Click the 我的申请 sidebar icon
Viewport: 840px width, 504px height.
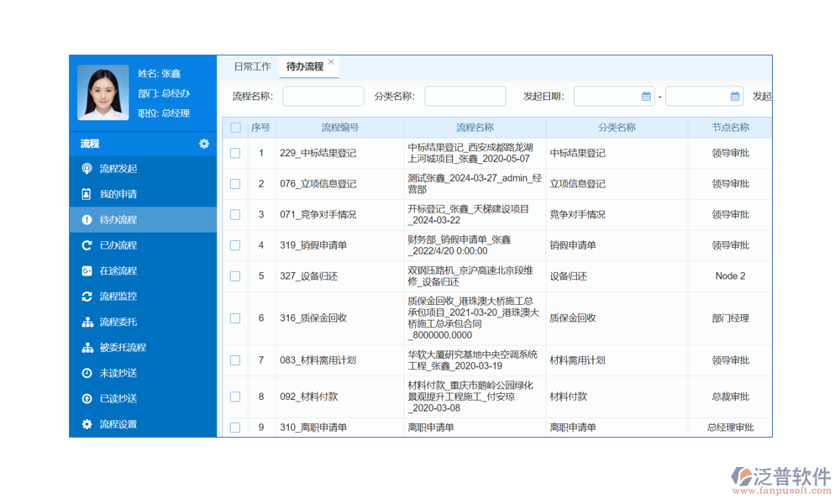tap(87, 194)
